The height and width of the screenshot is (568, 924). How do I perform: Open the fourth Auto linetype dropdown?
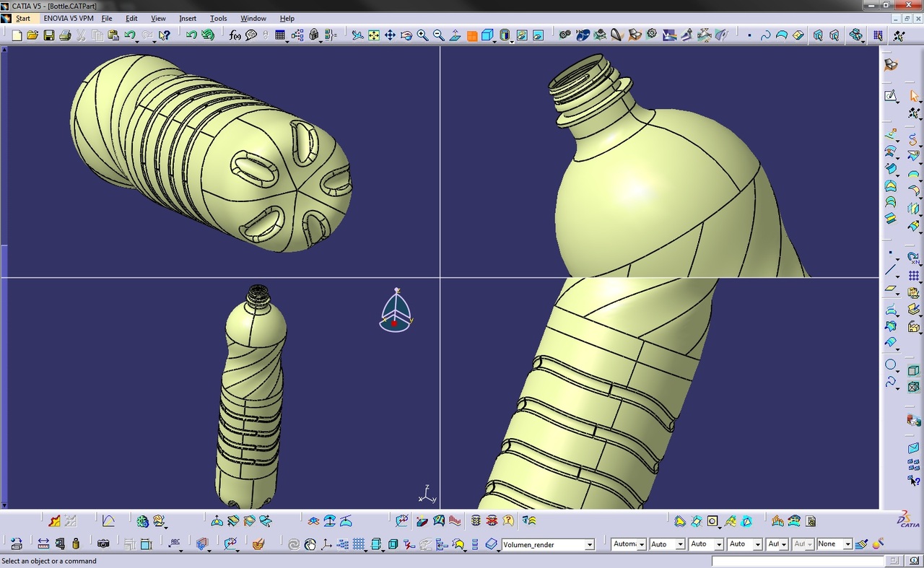[757, 544]
